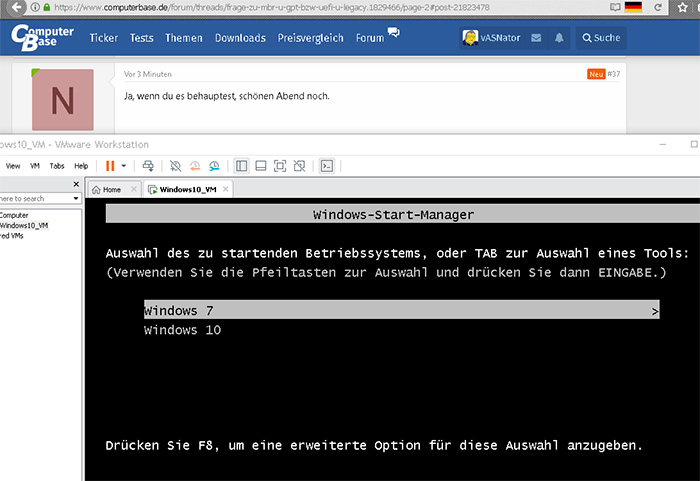Click the German flag icon

pos(633,7)
